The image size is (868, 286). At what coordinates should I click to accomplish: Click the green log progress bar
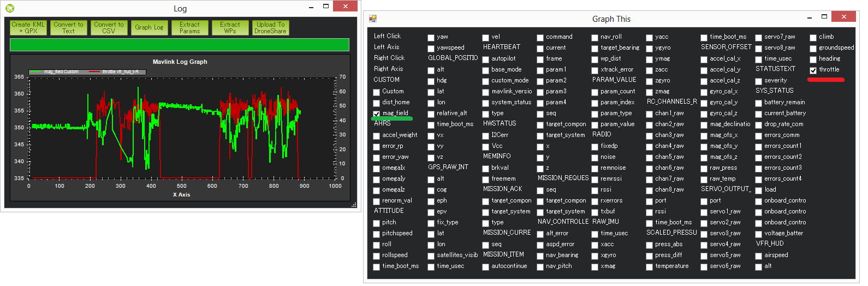coord(180,45)
